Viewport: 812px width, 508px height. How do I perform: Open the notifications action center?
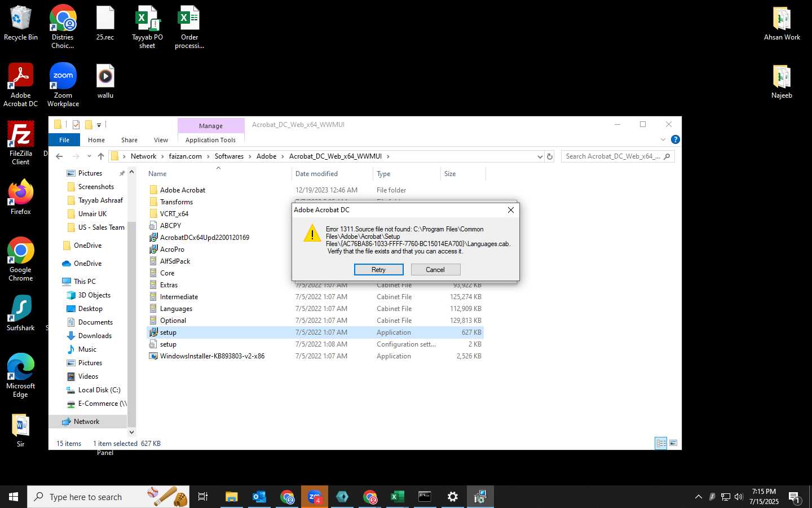(x=794, y=497)
